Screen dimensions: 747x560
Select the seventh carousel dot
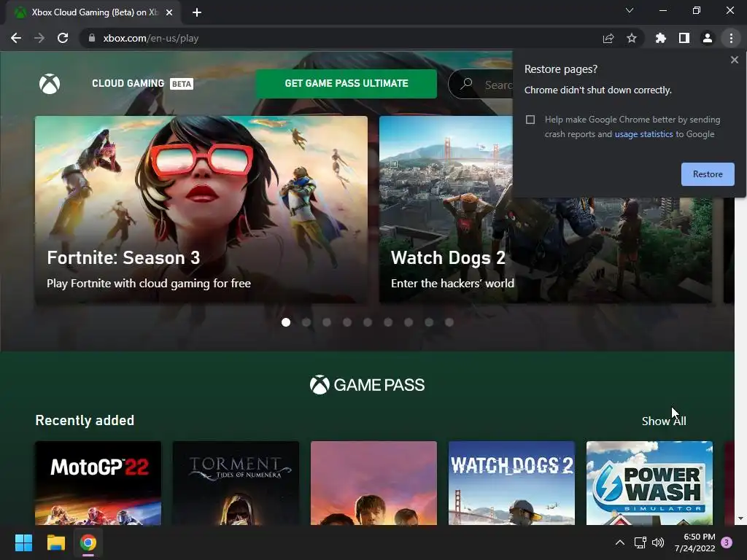tap(409, 322)
